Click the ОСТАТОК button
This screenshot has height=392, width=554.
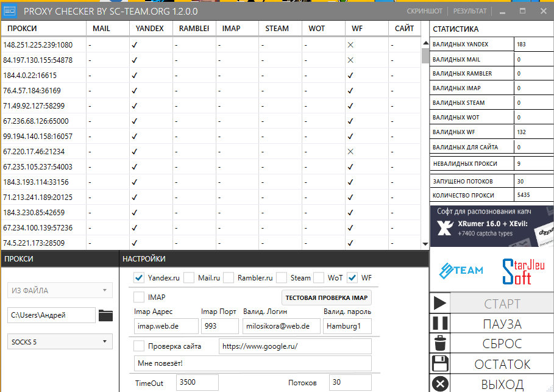(502, 364)
